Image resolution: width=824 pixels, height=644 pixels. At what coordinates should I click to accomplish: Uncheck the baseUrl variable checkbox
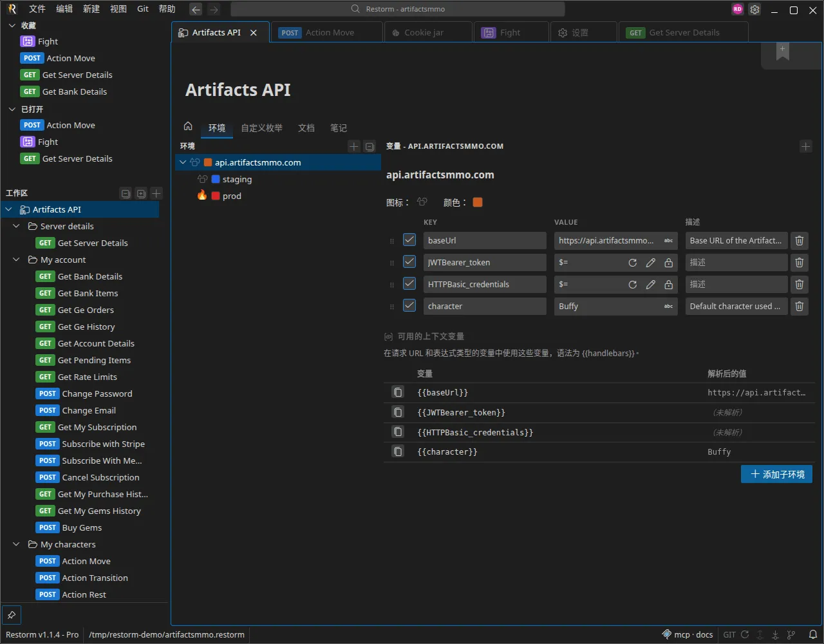(409, 240)
